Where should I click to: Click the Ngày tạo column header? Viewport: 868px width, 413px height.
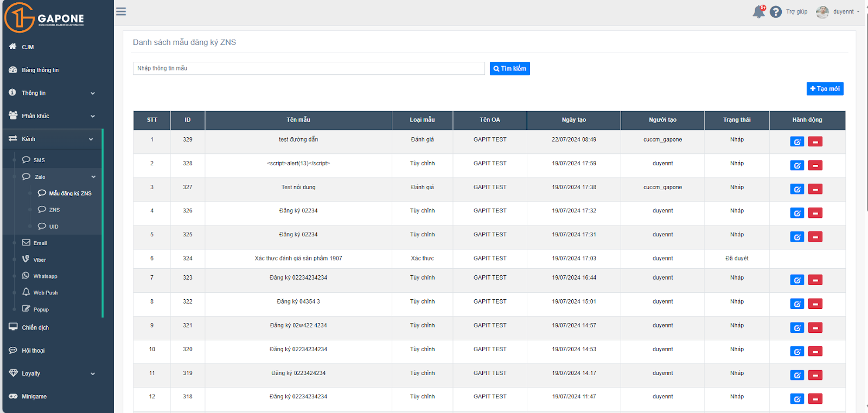click(x=574, y=120)
